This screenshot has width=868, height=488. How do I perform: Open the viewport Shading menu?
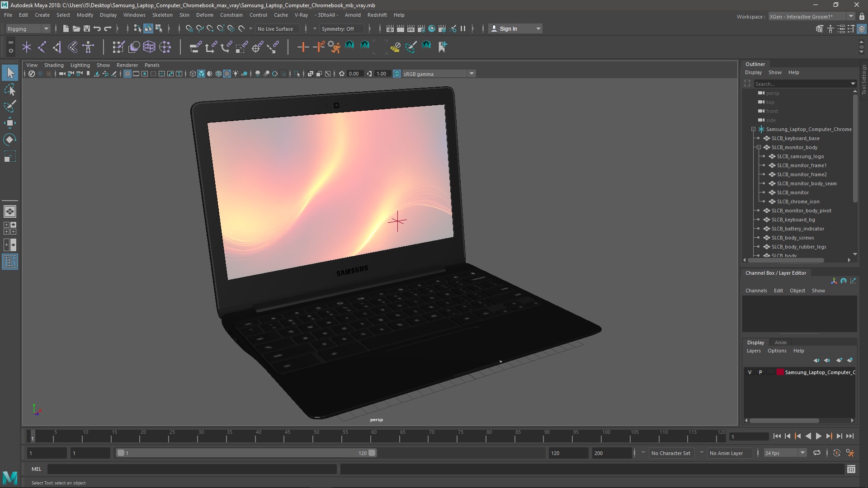point(54,65)
